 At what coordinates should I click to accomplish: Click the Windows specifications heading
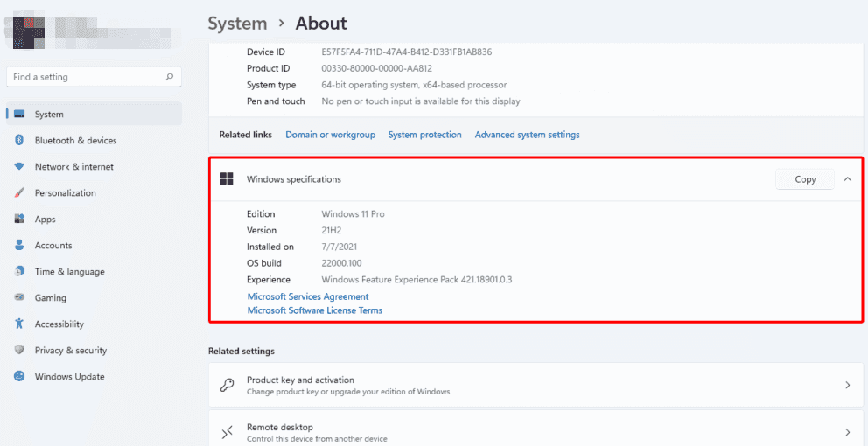pos(294,179)
